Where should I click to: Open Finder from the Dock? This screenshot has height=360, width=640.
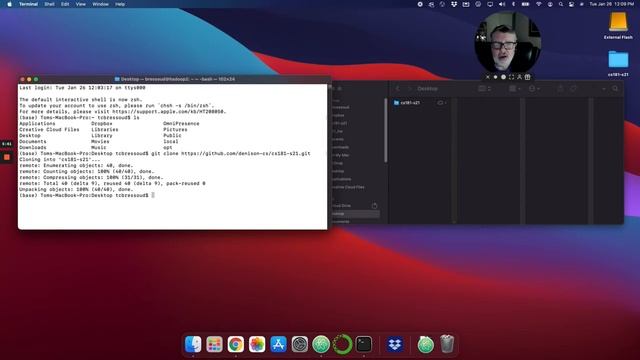(193, 344)
